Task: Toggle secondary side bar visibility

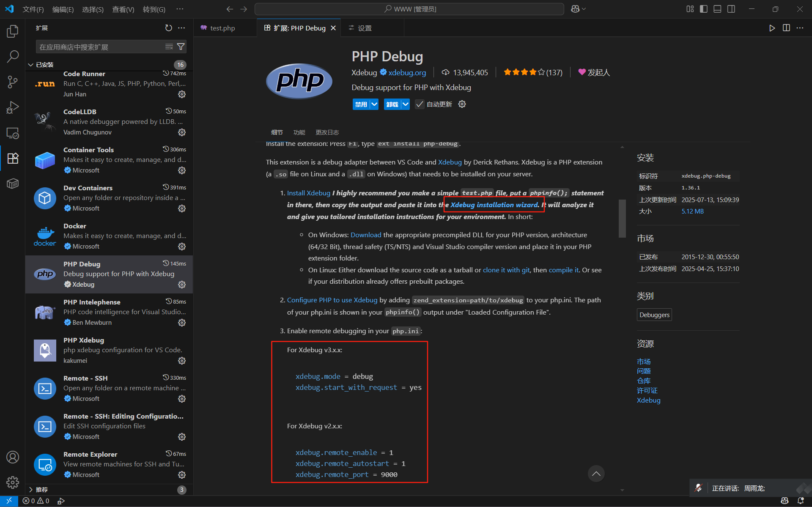Action: [731, 9]
